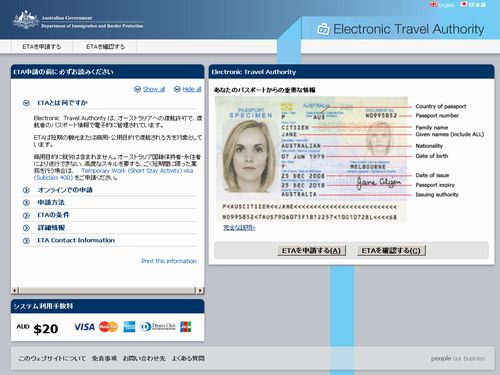Screen dimensions: 500x375
Task: Click the Show all link
Action: coord(154,89)
